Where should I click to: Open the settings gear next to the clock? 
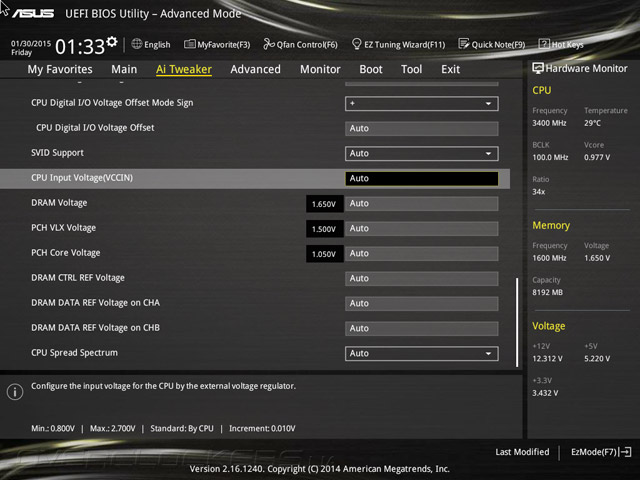111,42
